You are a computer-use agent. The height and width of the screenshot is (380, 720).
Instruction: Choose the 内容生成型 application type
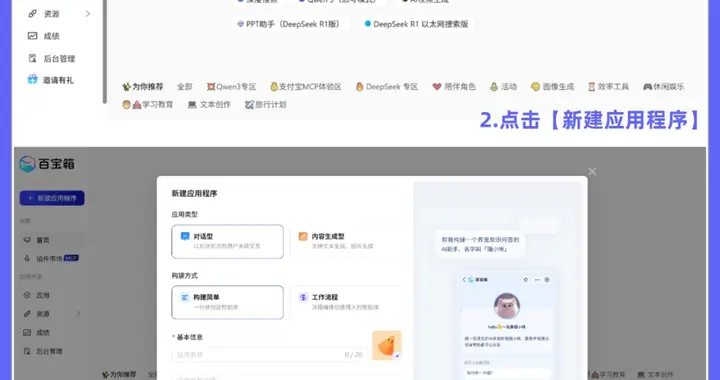click(x=347, y=241)
